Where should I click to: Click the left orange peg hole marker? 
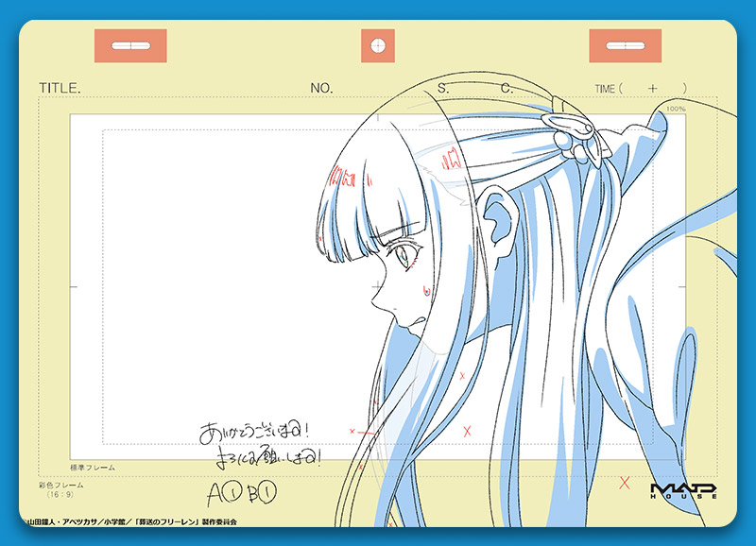(130, 45)
